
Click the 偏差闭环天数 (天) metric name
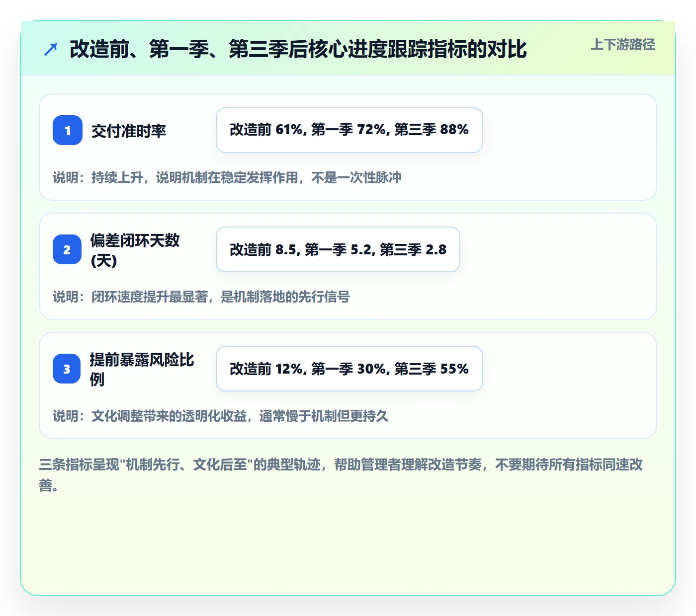[135, 250]
